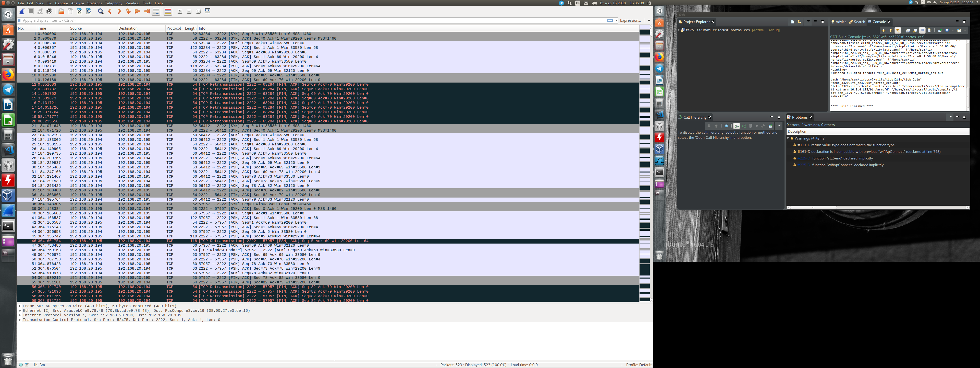Screen dimensions: 980x368
Task: Toggle link with editor in Project Explorer
Action: 799,22
